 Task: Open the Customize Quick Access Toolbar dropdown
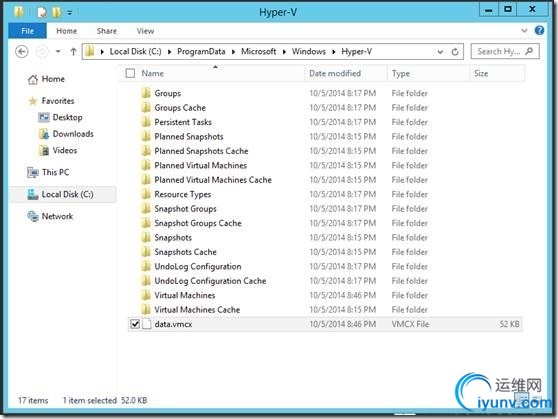tap(70, 13)
